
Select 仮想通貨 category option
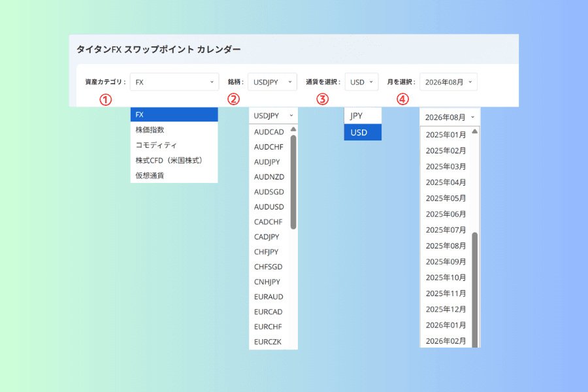pyautogui.click(x=174, y=175)
